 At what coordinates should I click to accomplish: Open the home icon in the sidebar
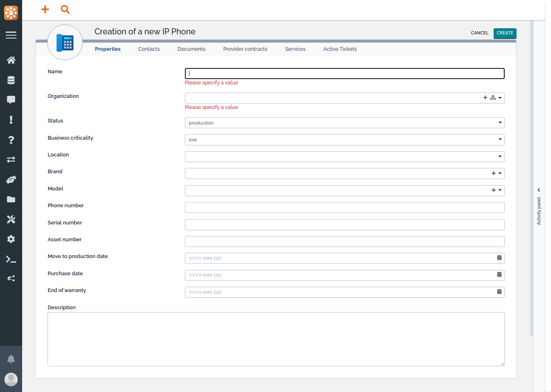[x=11, y=60]
